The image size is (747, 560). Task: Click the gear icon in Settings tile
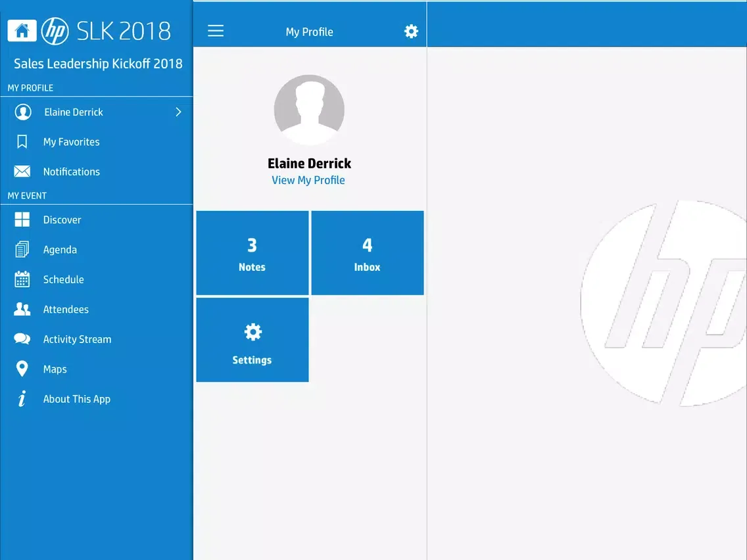(253, 332)
